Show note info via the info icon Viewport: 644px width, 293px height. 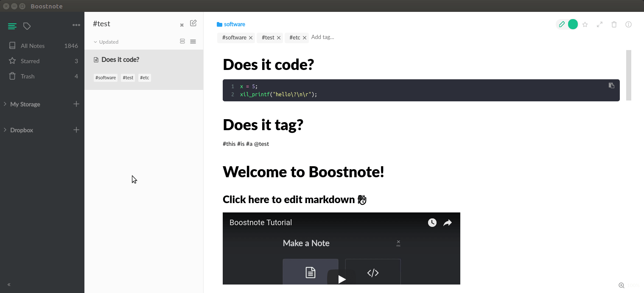(x=628, y=25)
